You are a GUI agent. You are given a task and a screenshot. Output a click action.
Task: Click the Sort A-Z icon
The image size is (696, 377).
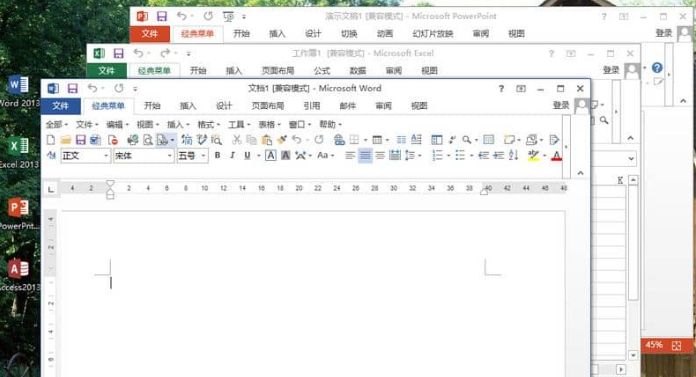pos(514,155)
